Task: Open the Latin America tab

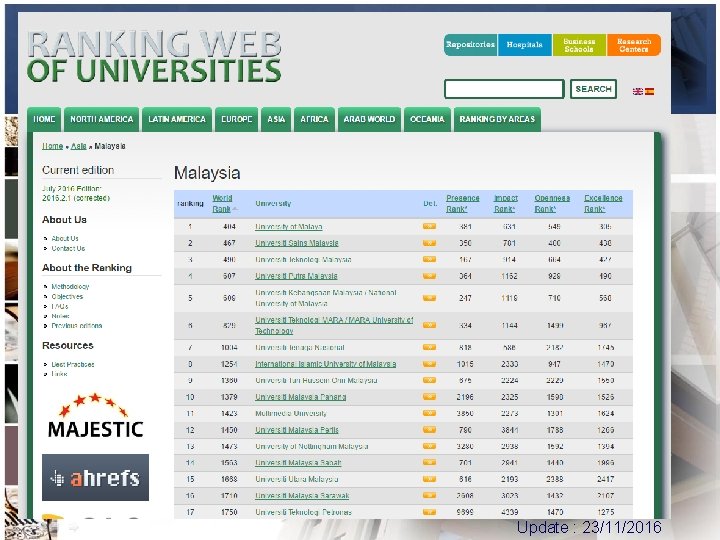Action: pyautogui.click(x=177, y=119)
